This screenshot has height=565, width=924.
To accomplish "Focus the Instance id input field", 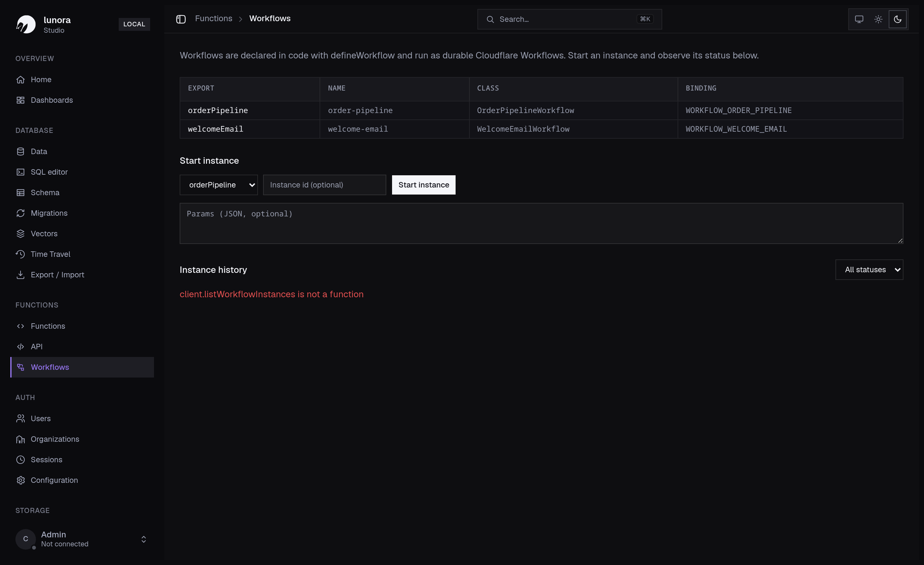I will [x=324, y=185].
